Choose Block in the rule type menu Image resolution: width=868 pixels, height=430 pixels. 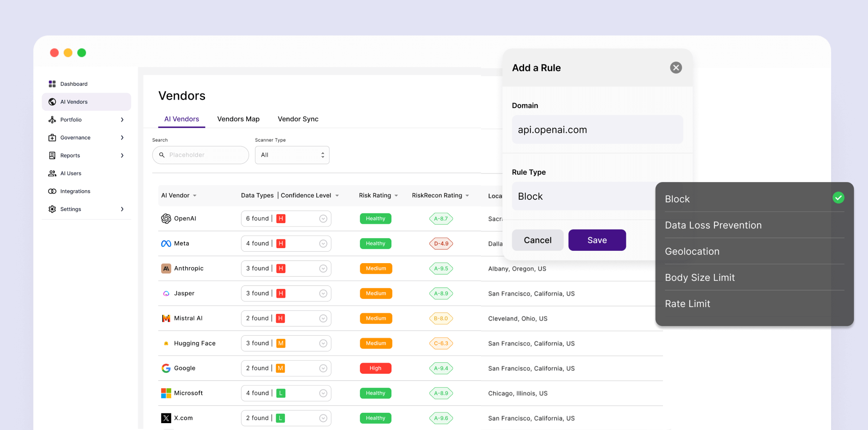pyautogui.click(x=754, y=199)
